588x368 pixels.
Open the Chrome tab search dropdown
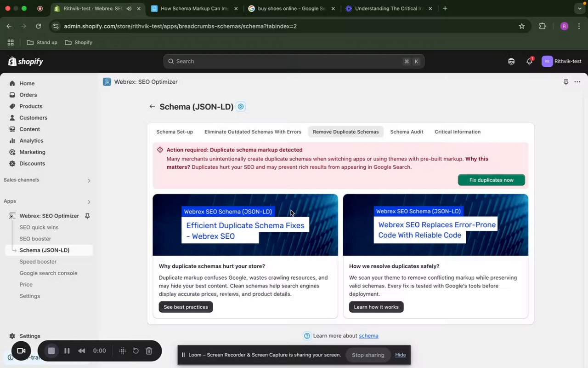(x=579, y=8)
